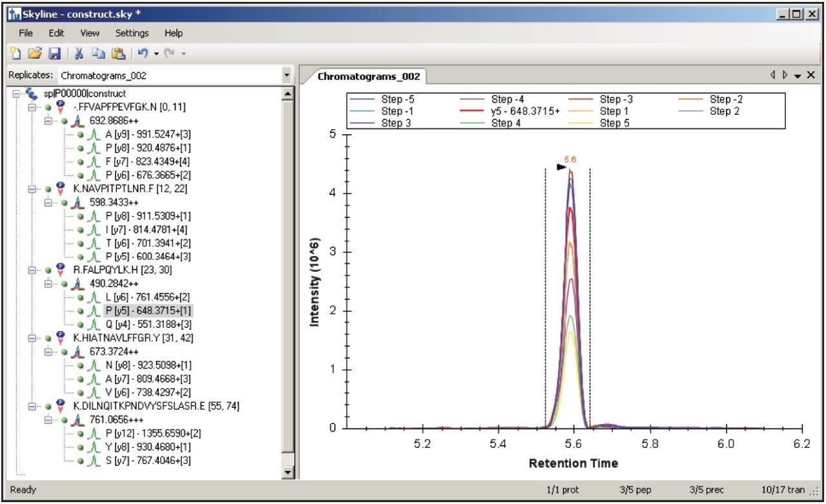
Task: Collapse the 598.3433++ precursor node
Action: [x=49, y=202]
